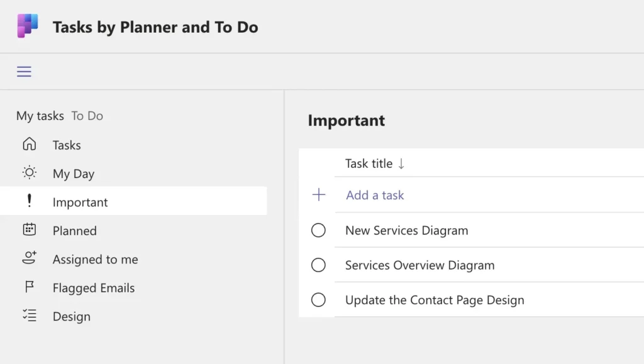The image size is (644, 364).
Task: Click the home icon beside Tasks
Action: (x=29, y=145)
